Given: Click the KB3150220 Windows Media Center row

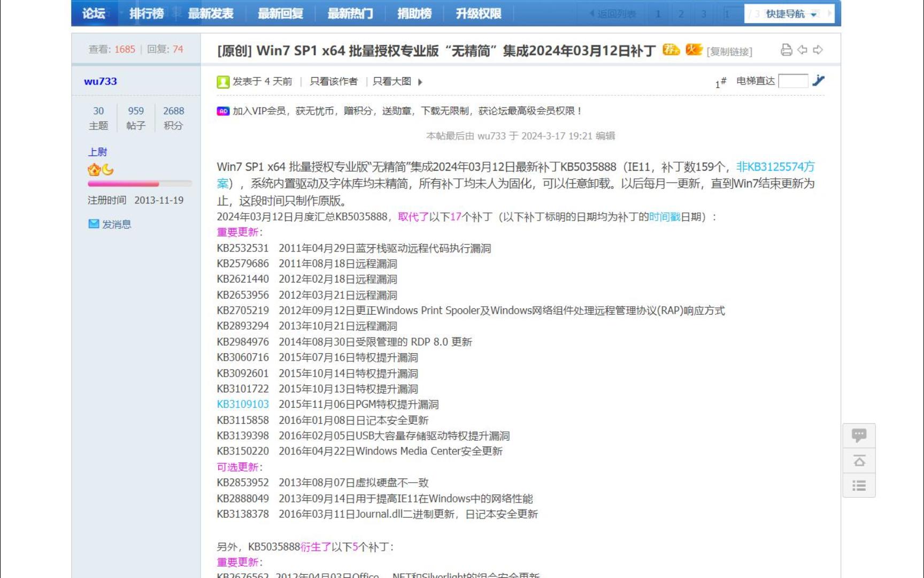Looking at the screenshot, I should click(x=359, y=451).
